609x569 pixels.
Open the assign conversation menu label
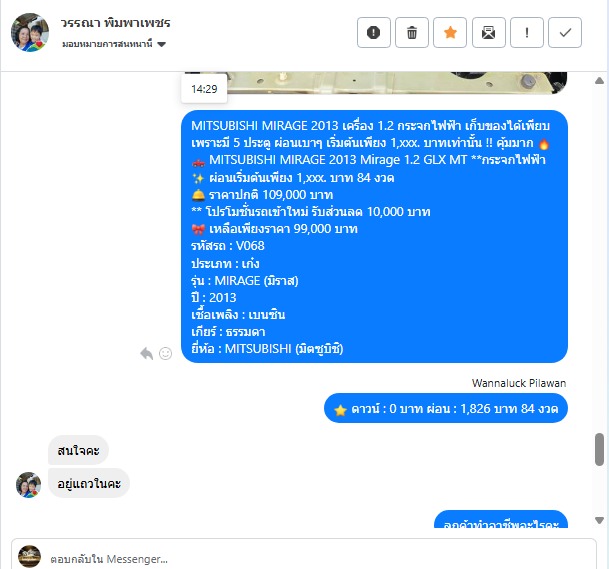click(x=107, y=44)
